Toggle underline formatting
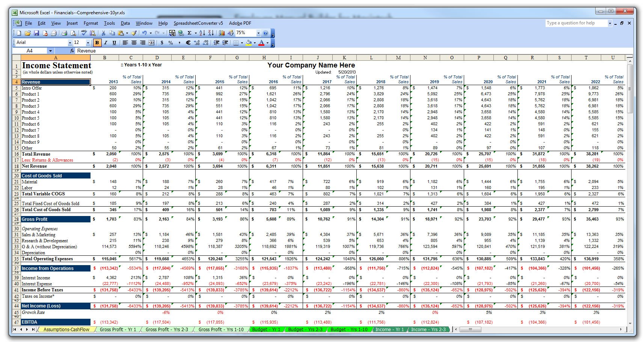Screen dimensions: 644x342 (x=115, y=43)
